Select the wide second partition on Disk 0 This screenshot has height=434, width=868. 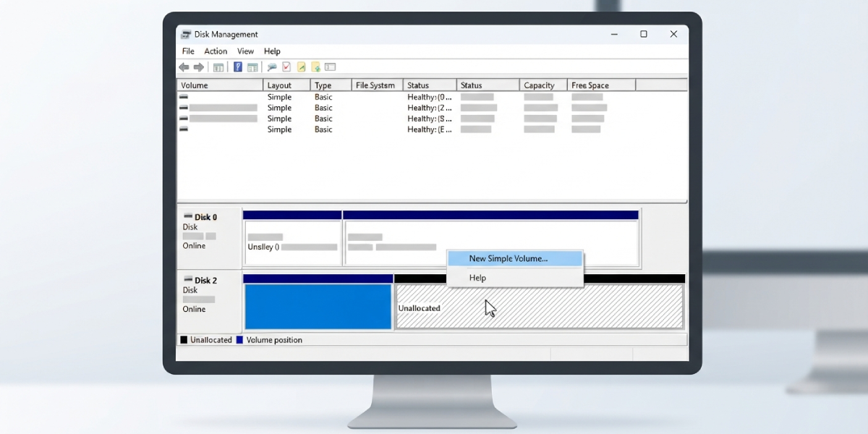(491, 243)
